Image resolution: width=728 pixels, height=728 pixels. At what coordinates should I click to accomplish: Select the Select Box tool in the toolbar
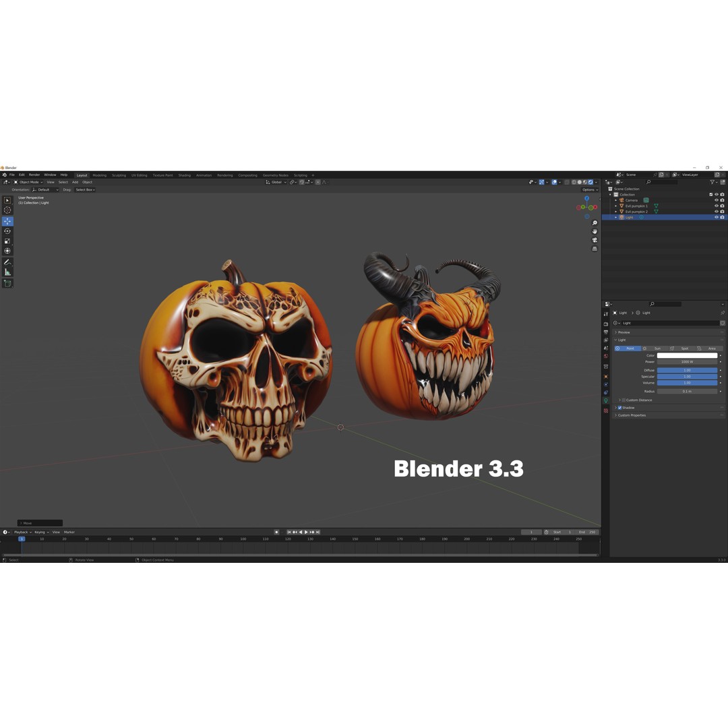(7, 200)
